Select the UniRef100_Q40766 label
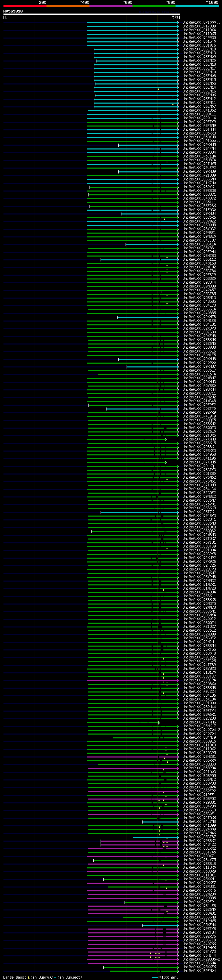The height and width of the screenshot is (980, 222). 199,944
